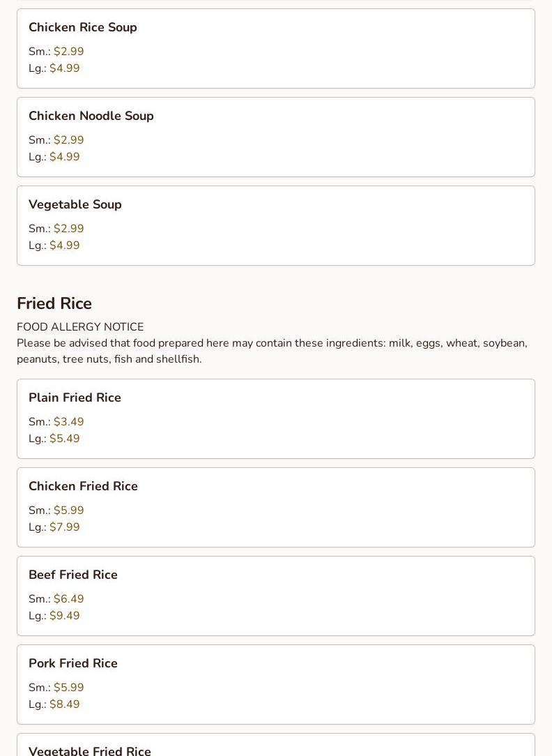Open the Chicken Rice Soup item
Image resolution: width=552 pixels, height=756 pixels.
pos(82,27)
